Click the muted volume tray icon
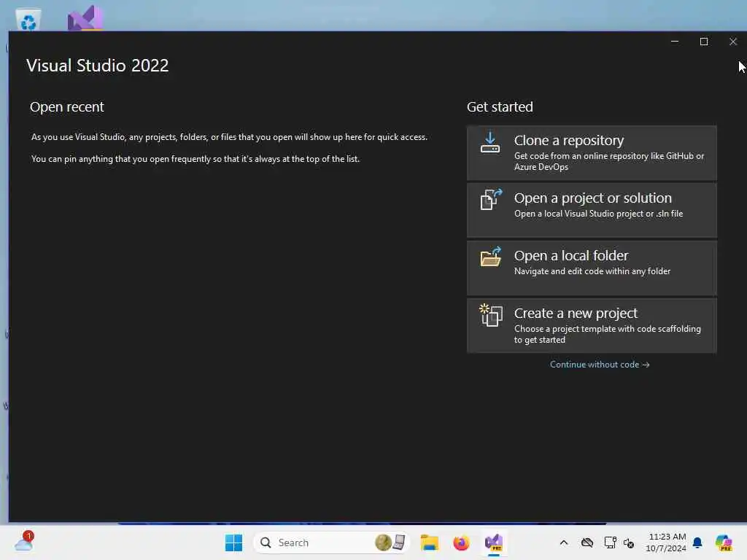 pos(629,542)
